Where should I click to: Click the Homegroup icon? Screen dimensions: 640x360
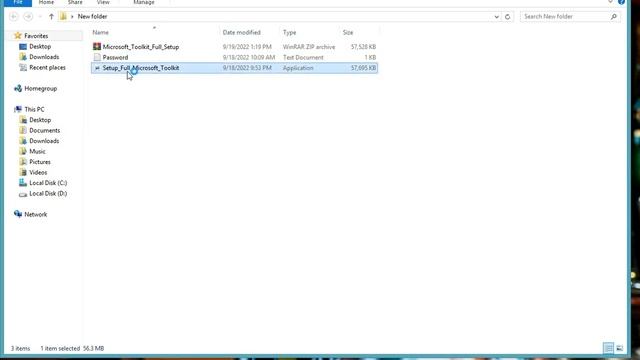coord(18,88)
